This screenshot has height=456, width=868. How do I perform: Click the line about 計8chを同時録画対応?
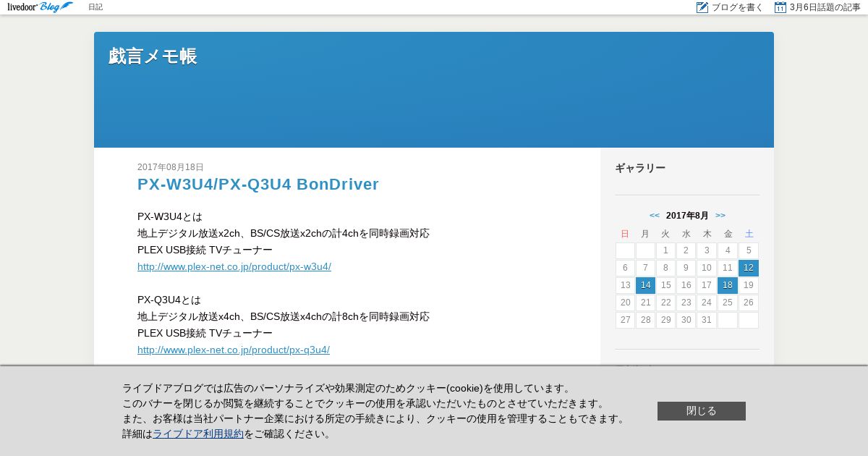point(284,316)
